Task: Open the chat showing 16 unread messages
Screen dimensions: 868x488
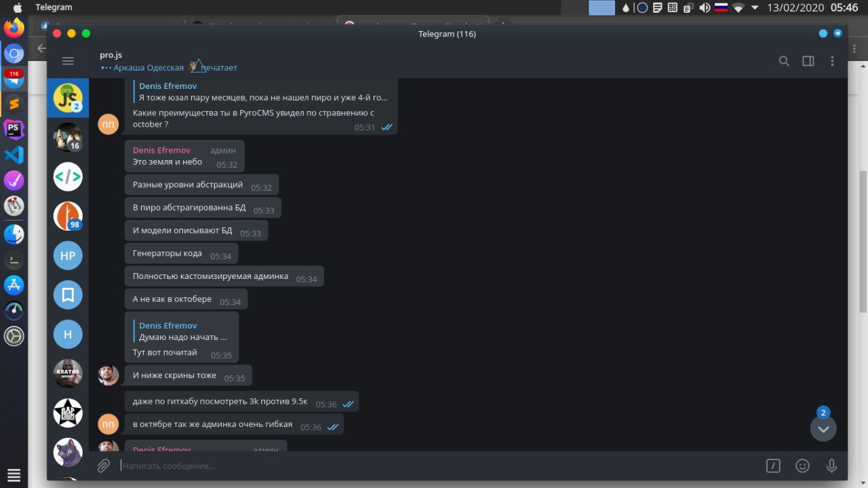Action: (68, 137)
